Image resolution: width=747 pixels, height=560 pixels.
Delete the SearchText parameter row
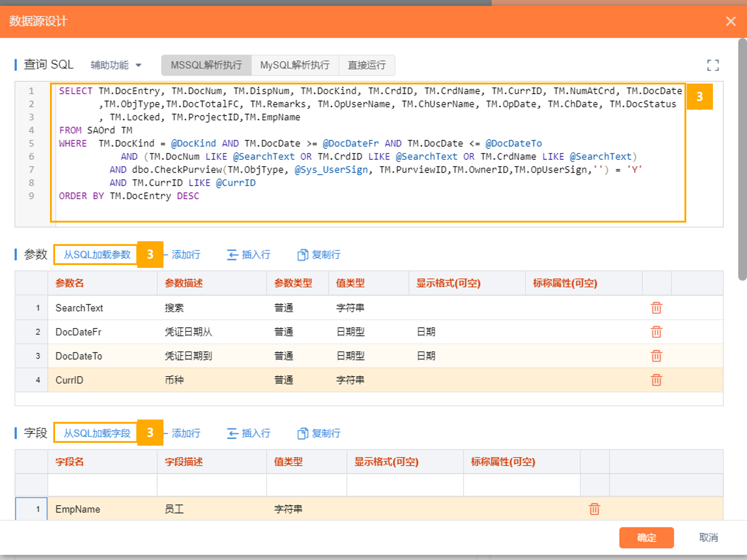(x=656, y=308)
